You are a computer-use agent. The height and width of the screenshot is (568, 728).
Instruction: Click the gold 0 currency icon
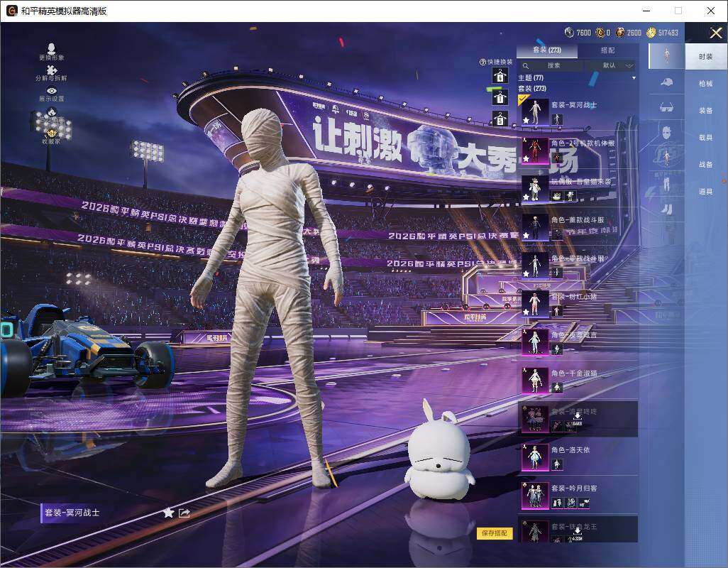tap(600, 32)
